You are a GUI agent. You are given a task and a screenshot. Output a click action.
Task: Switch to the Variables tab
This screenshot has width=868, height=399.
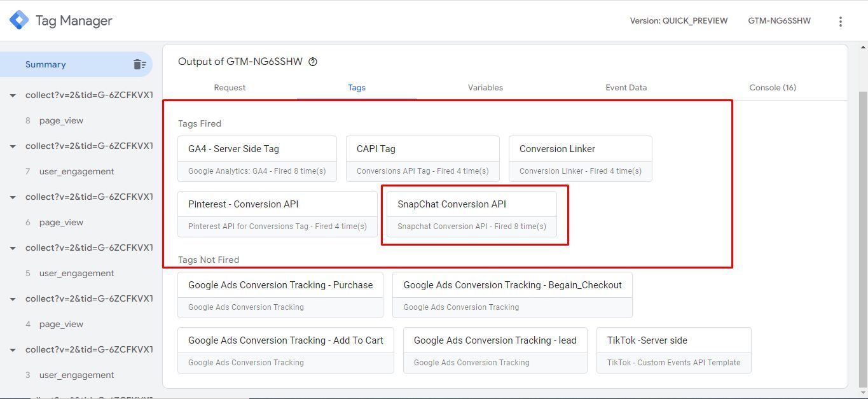tap(485, 88)
